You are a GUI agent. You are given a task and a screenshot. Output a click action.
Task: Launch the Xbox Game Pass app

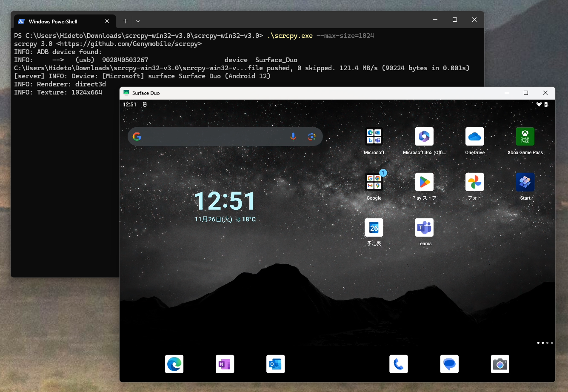click(x=525, y=136)
